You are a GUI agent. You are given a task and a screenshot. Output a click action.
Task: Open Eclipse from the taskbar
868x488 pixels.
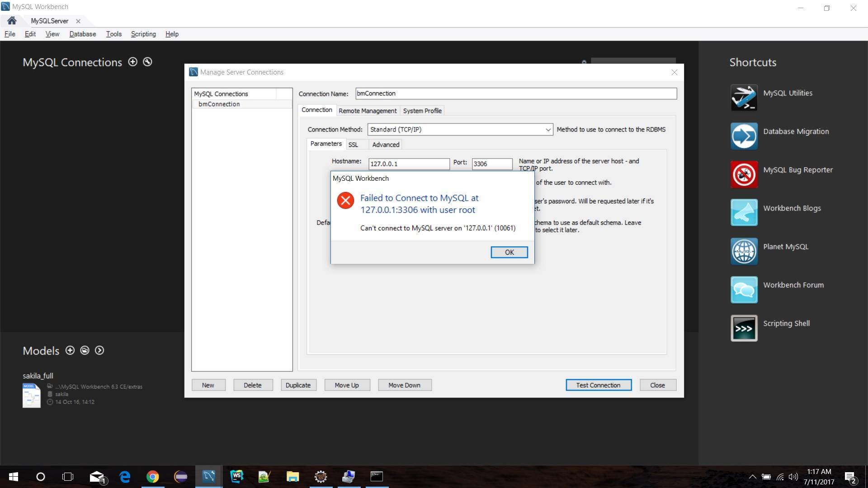coord(181,477)
